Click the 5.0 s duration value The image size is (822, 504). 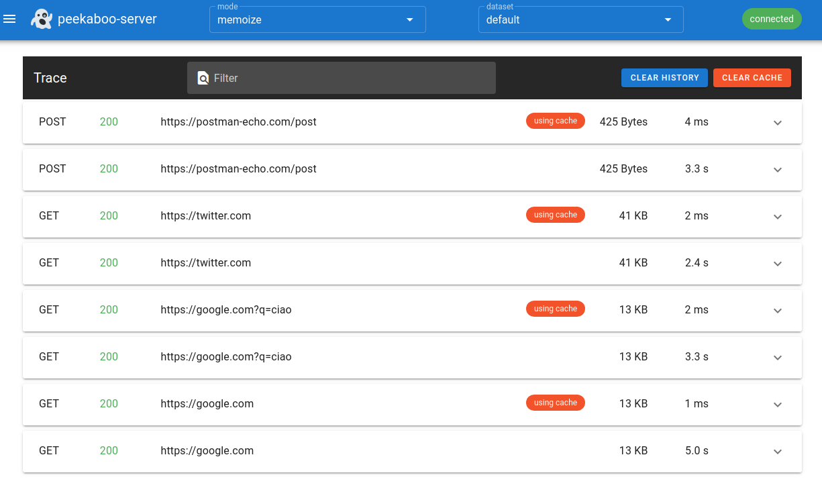point(697,450)
